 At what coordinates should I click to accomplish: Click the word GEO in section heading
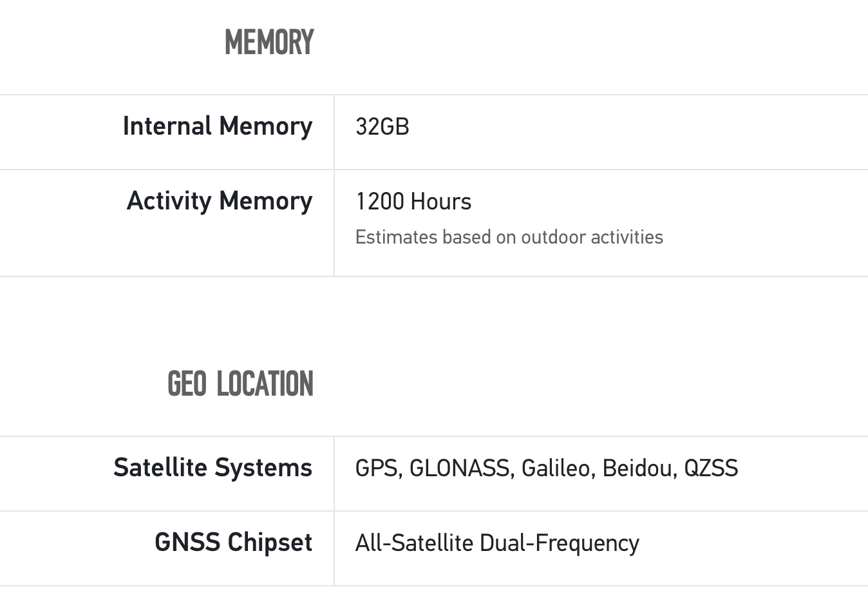point(187,384)
